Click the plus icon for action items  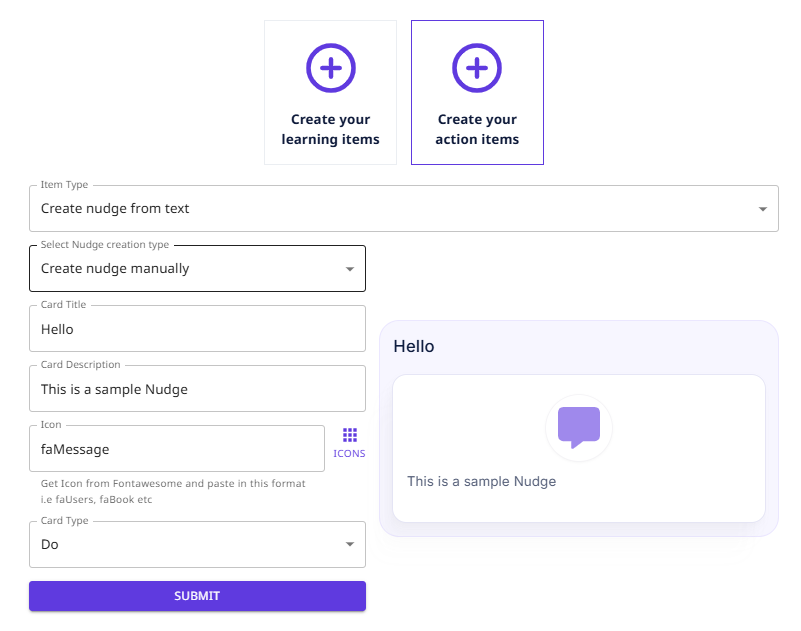coord(477,68)
